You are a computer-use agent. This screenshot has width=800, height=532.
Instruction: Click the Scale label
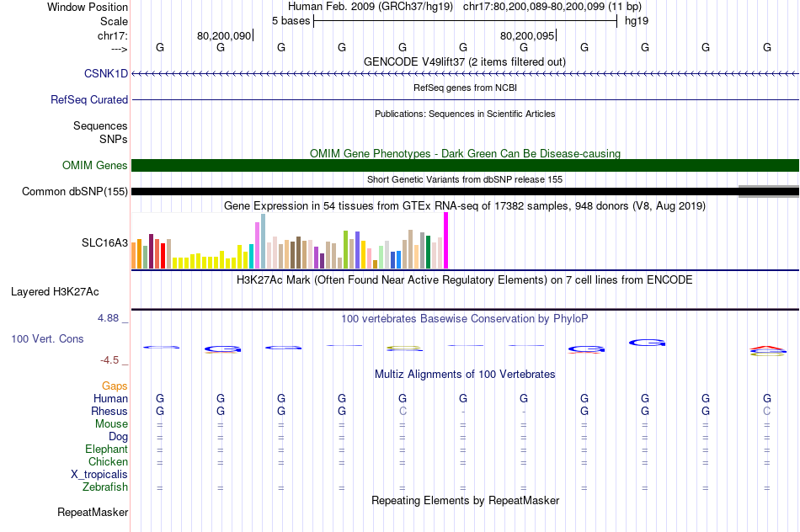[x=115, y=21]
